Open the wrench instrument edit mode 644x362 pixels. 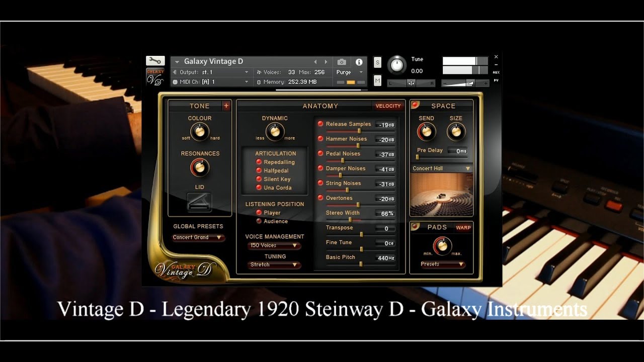[155, 61]
